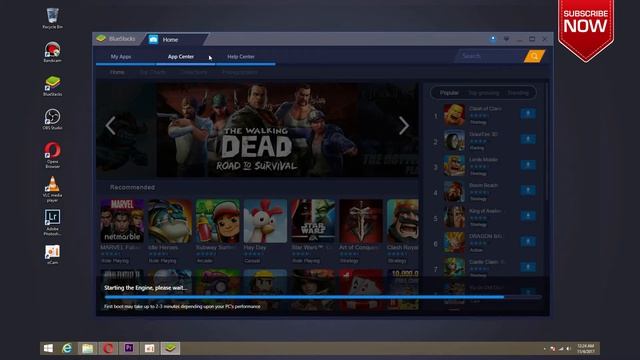Select the VLC media player desktop icon

52,189
